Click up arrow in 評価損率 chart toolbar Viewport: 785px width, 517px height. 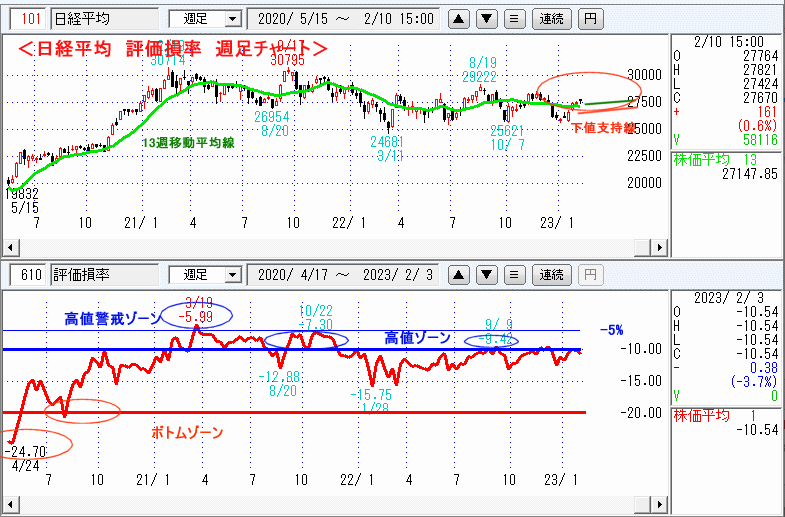pos(460,274)
